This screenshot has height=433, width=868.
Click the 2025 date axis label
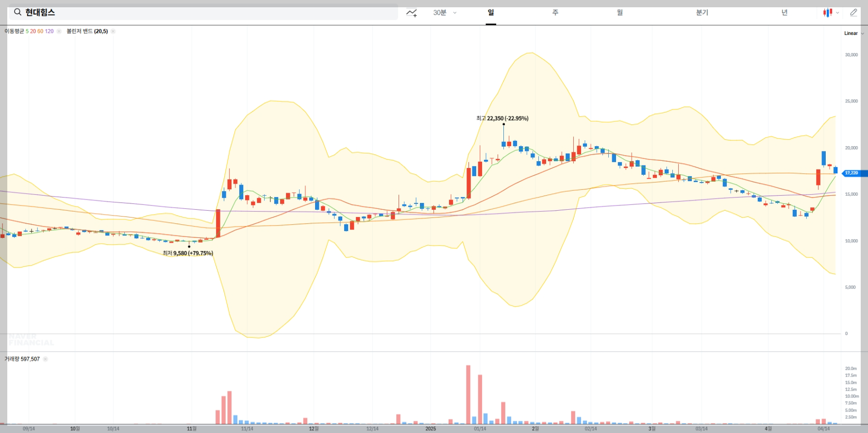point(431,429)
